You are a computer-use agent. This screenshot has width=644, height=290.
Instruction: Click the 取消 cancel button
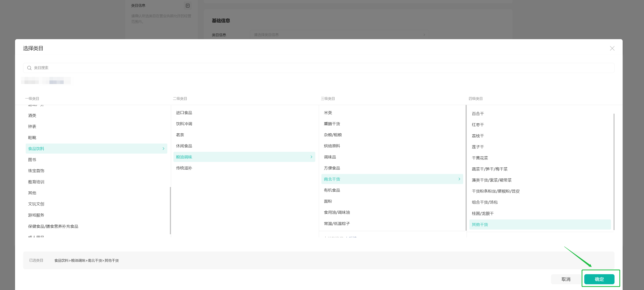[x=566, y=279]
